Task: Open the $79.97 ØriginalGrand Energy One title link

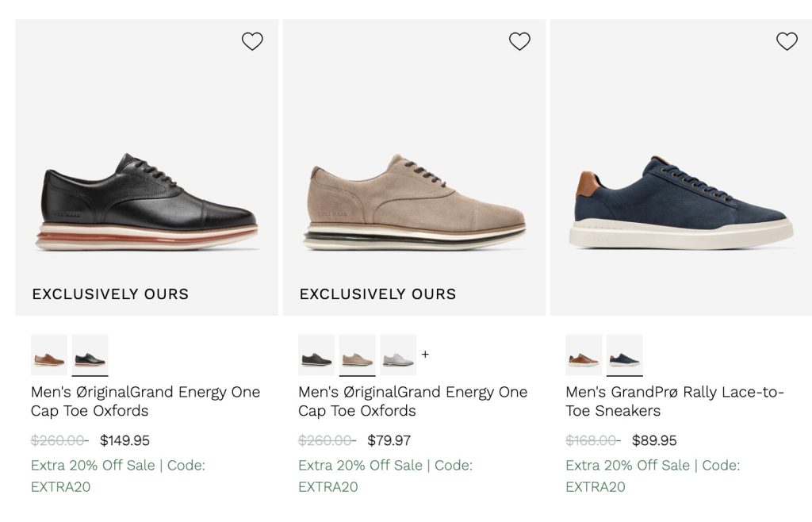Action: pyautogui.click(x=412, y=401)
